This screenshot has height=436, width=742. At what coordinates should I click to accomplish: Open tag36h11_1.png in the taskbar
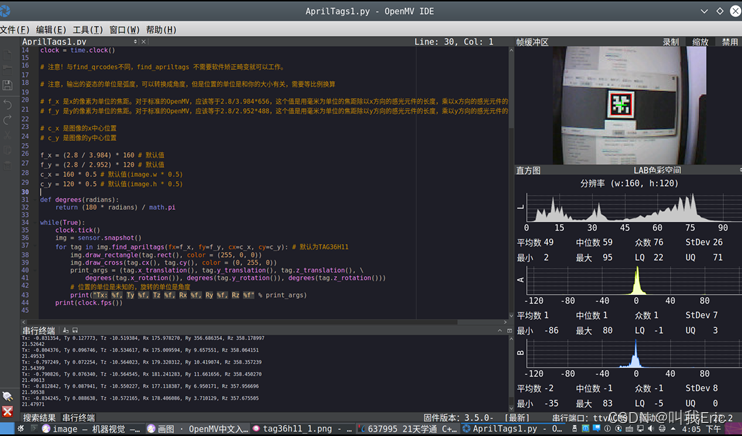point(300,429)
